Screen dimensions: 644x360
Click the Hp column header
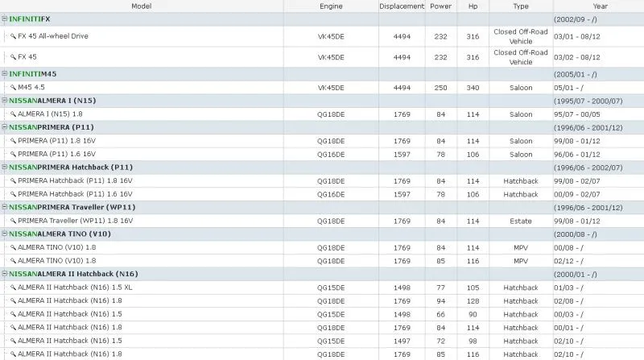point(473,6)
